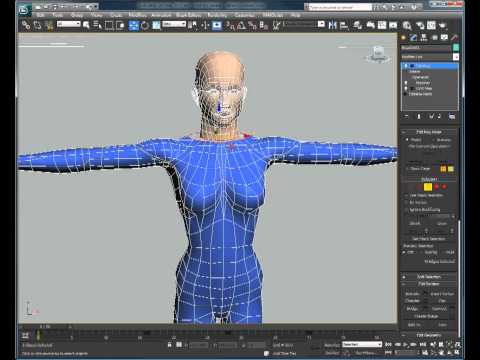480x360 pixels.
Task: Open the reference coordinate system dropdown
Action: pyautogui.click(x=174, y=24)
